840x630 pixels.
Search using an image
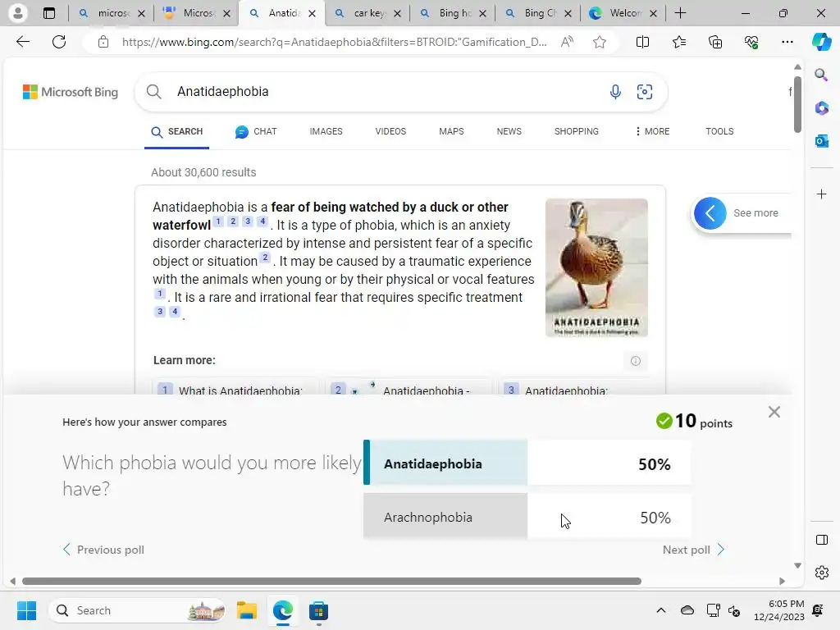click(645, 92)
